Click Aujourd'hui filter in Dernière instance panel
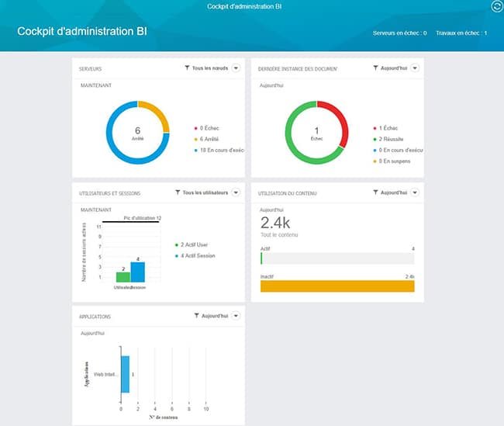This screenshot has height=426, width=504. (394, 68)
